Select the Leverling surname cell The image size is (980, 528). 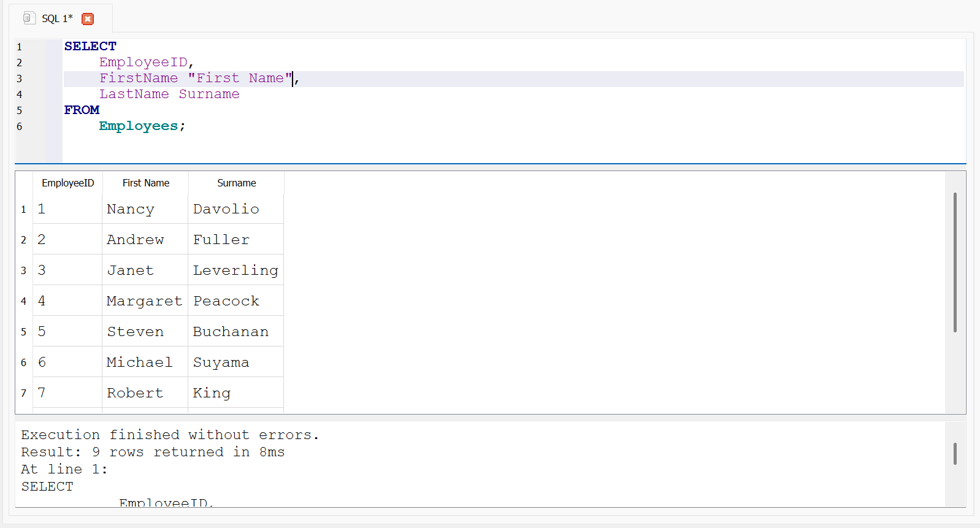[235, 270]
